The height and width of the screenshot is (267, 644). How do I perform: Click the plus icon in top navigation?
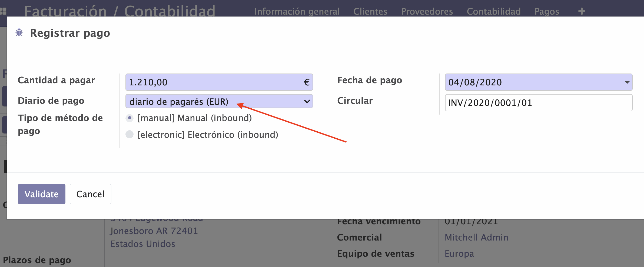[x=582, y=11]
